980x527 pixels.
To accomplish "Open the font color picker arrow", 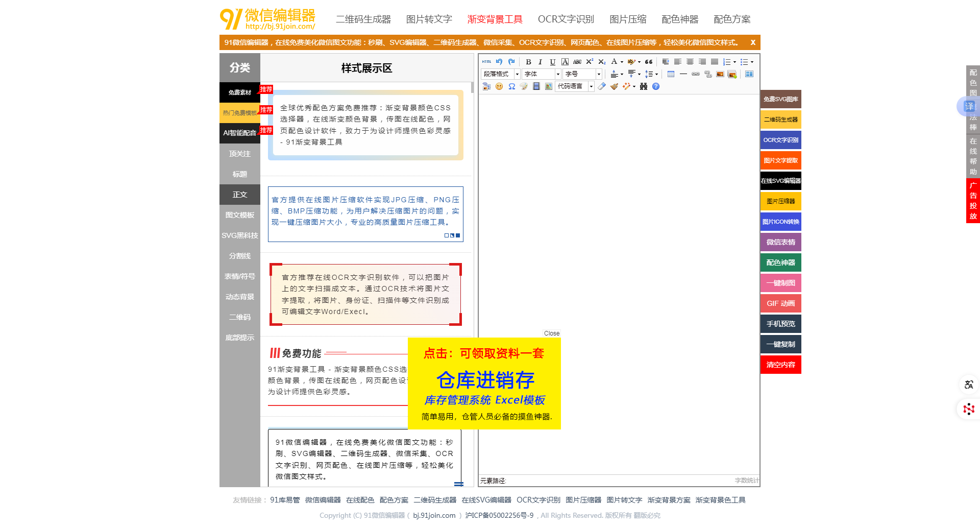I will tap(621, 62).
